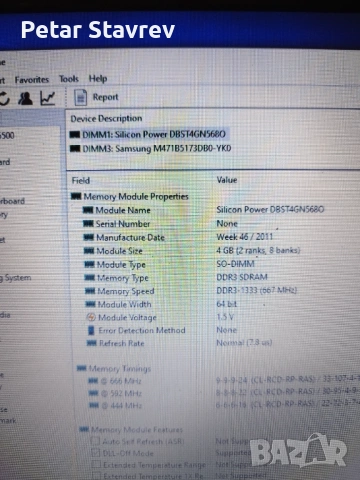Click the 4 GB (2 ranks, 8 banks) value
Viewport: 360px width, 480px height.
click(x=258, y=250)
